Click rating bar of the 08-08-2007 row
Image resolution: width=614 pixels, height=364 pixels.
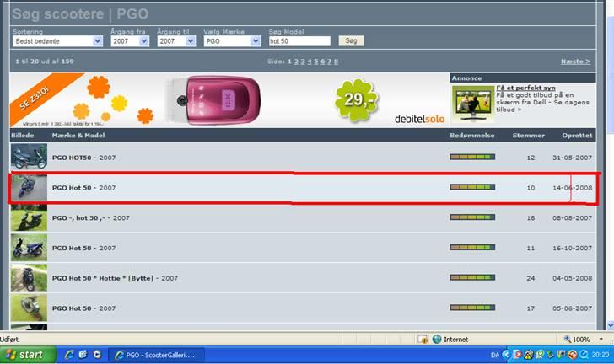point(472,217)
